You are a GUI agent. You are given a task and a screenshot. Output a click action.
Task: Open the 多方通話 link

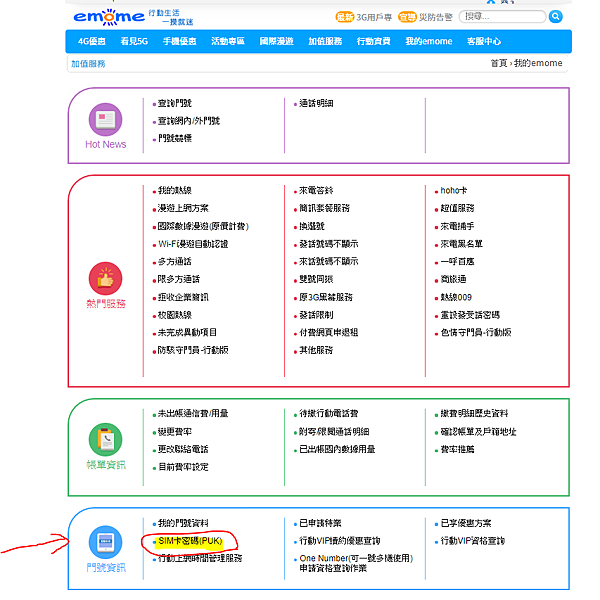[174, 261]
